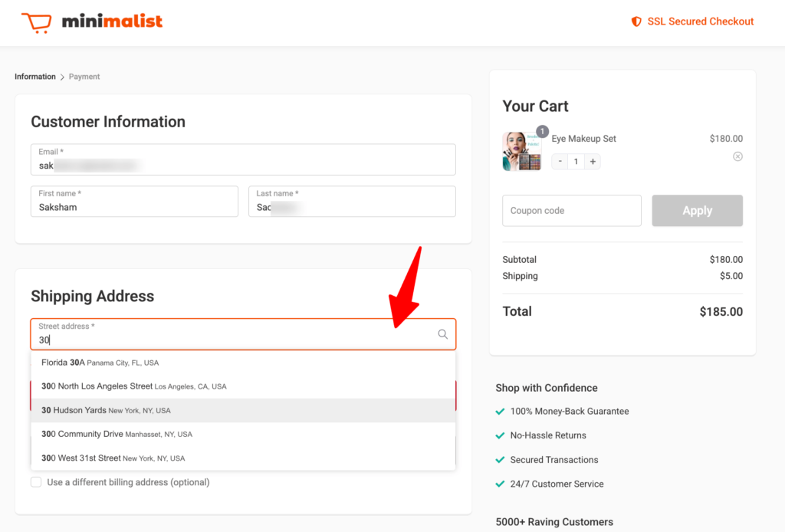Enable the different billing address checkbox

[x=36, y=482]
